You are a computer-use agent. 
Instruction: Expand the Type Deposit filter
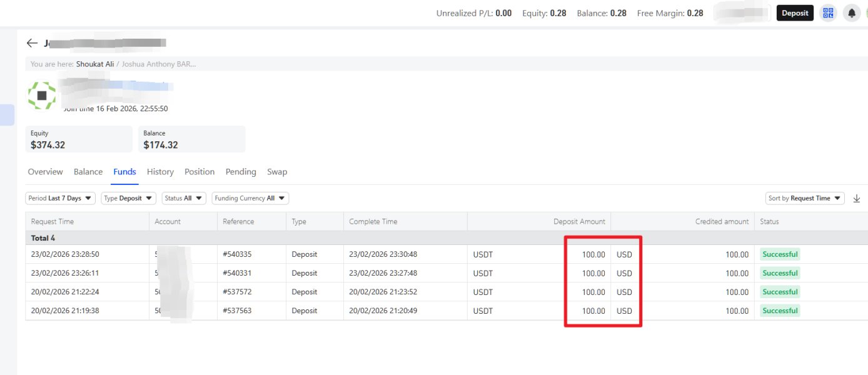pyautogui.click(x=128, y=198)
